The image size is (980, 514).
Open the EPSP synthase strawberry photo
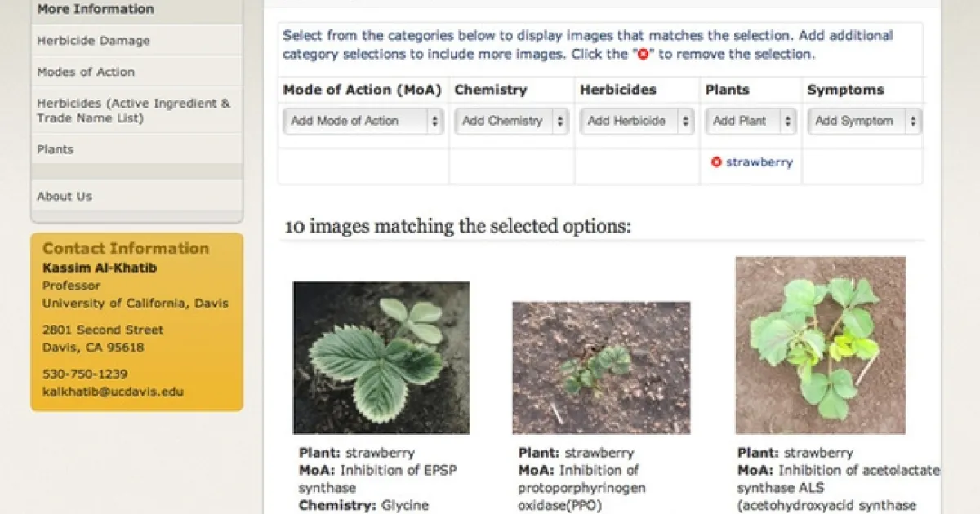381,357
